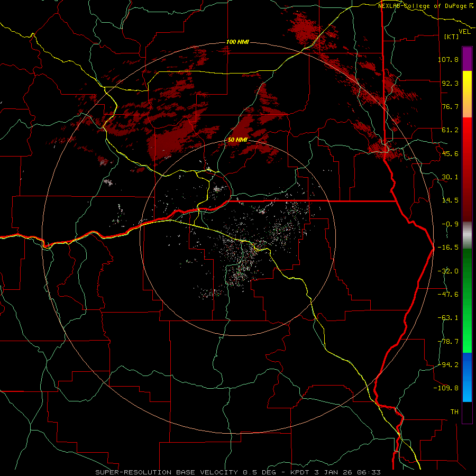Click the purple segment of the color bar
The width and height of the screenshot is (476, 476).
pyautogui.click(x=467, y=59)
